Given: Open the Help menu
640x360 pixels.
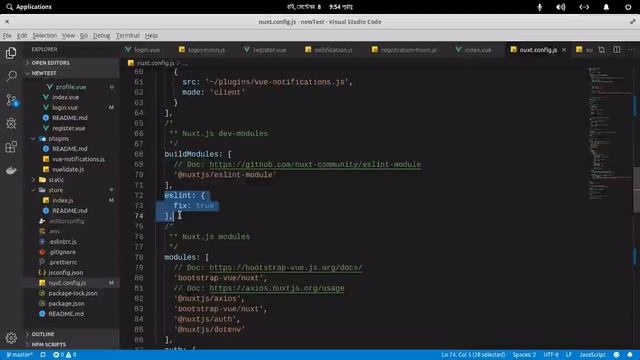Looking at the screenshot, I should pyautogui.click(x=151, y=36).
